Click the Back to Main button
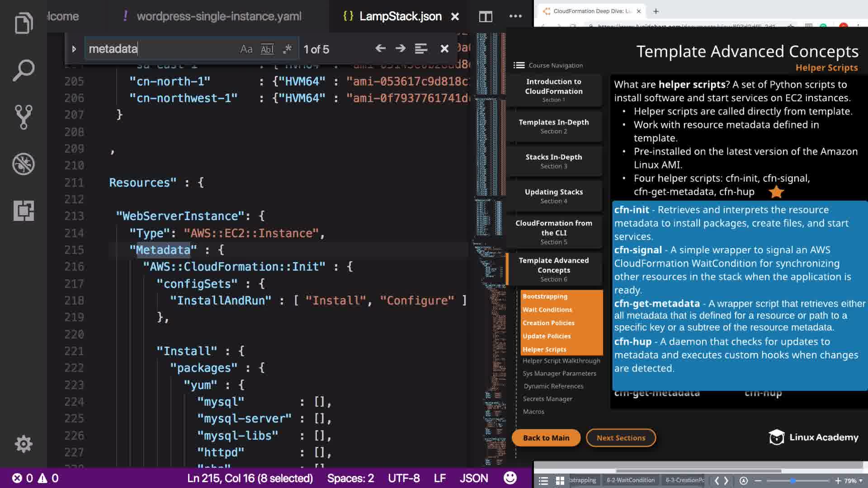 pos(546,438)
